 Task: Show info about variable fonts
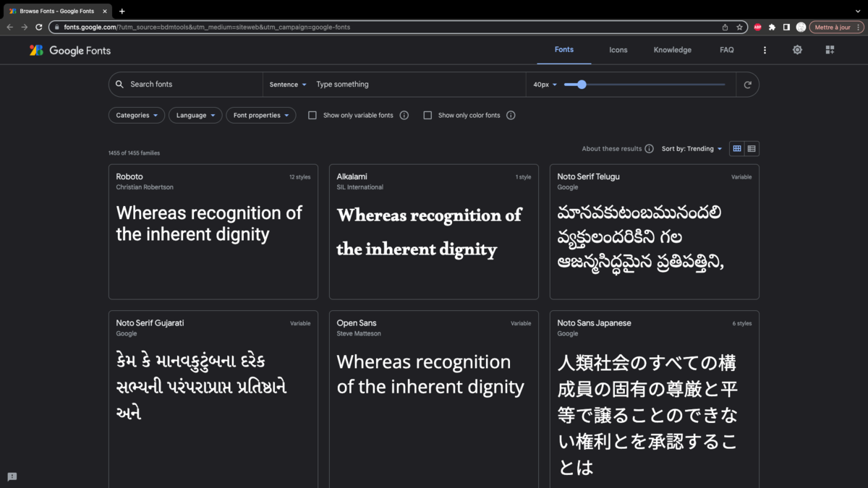pos(404,115)
